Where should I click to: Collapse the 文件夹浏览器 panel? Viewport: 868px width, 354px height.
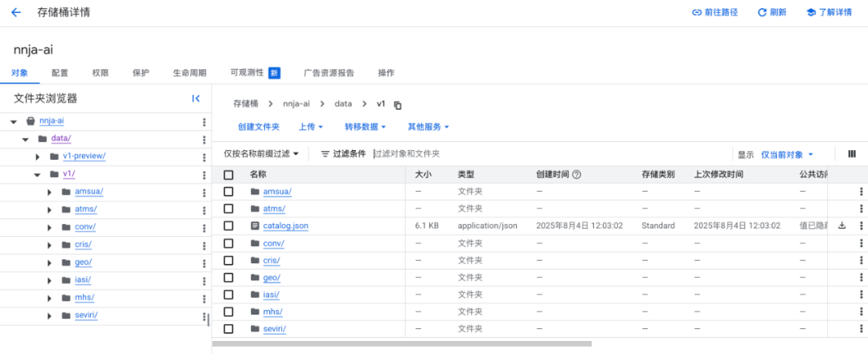pyautogui.click(x=195, y=99)
